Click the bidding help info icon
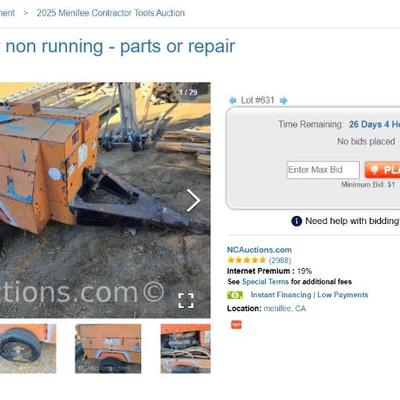Viewport: 400px width, 400px height. pos(296,221)
